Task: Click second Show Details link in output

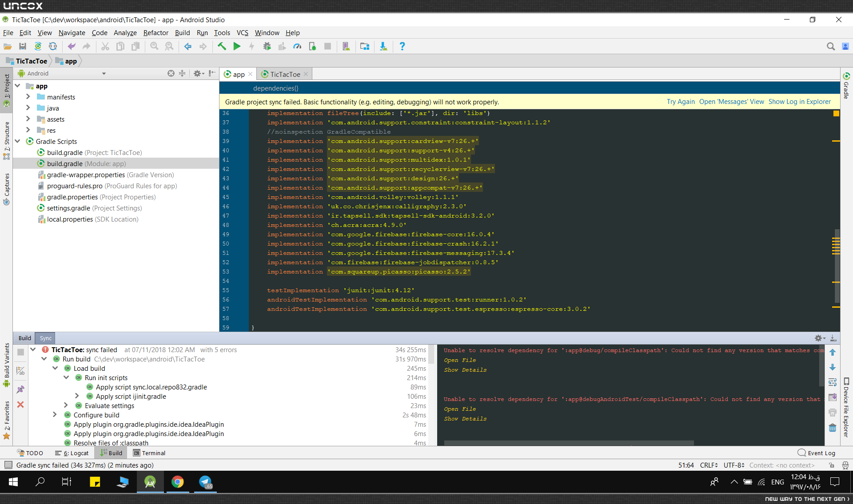Action: (465, 419)
